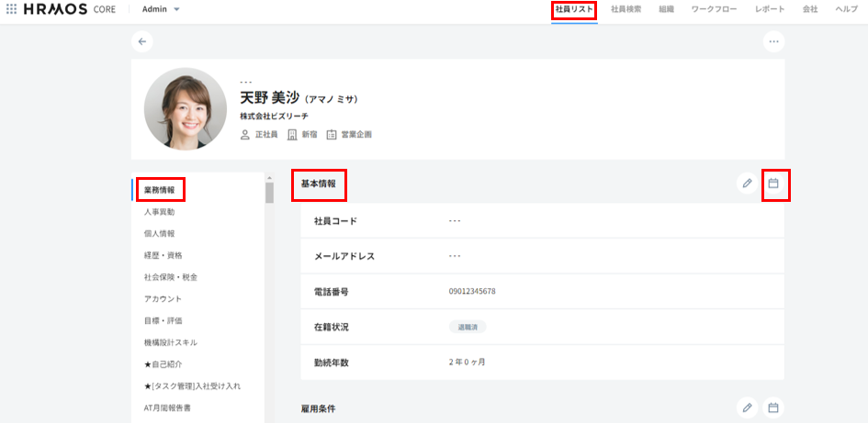The height and width of the screenshot is (423, 868).
Task: Open the レポート tab
Action: tap(770, 9)
